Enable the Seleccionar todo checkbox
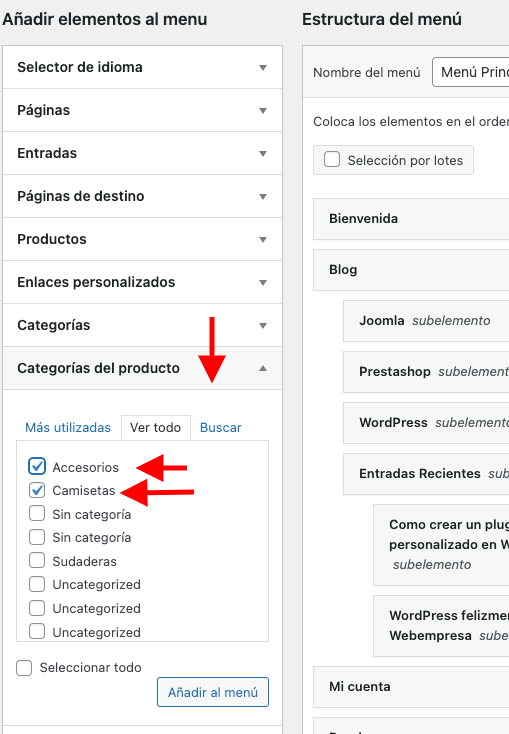509x734 pixels. pyautogui.click(x=24, y=668)
